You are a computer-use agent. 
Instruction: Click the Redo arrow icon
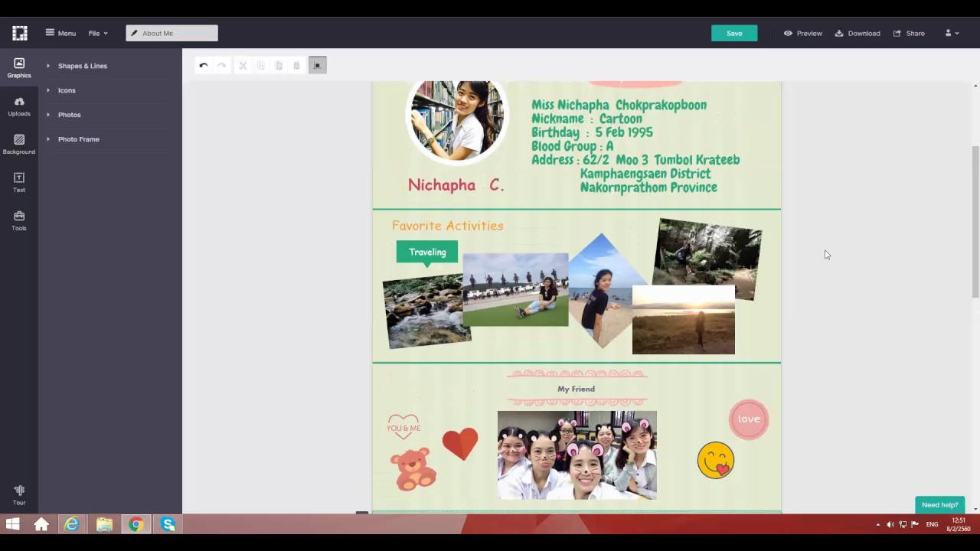pyautogui.click(x=221, y=66)
